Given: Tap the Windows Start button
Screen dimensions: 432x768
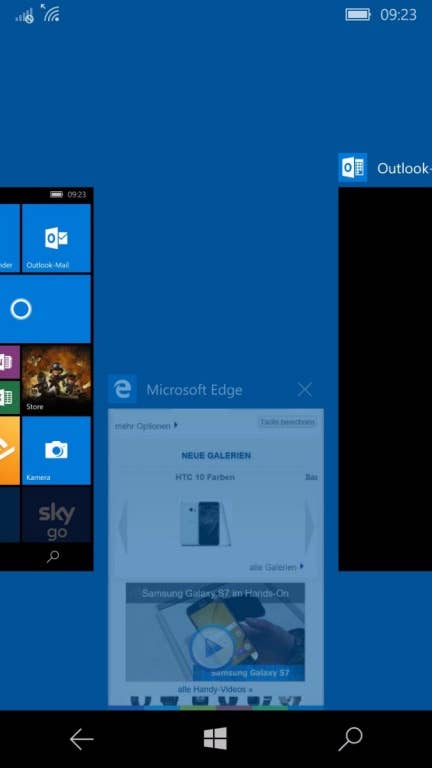Looking at the screenshot, I should [x=216, y=738].
